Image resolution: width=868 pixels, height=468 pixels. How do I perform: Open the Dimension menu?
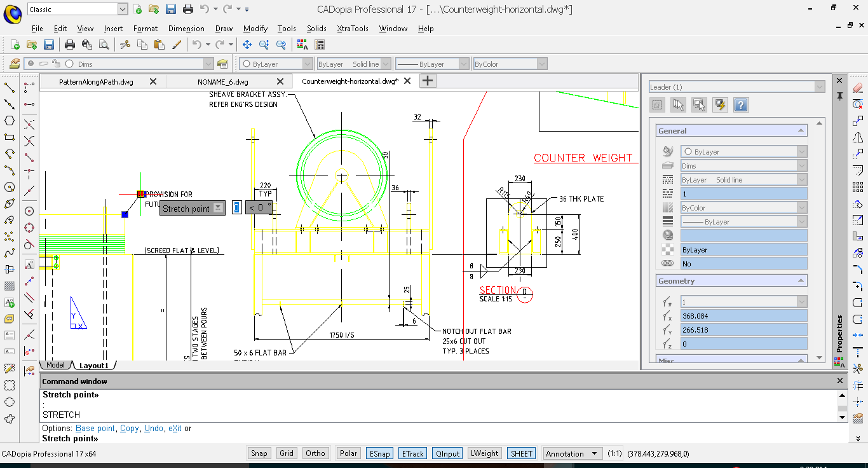tap(186, 28)
